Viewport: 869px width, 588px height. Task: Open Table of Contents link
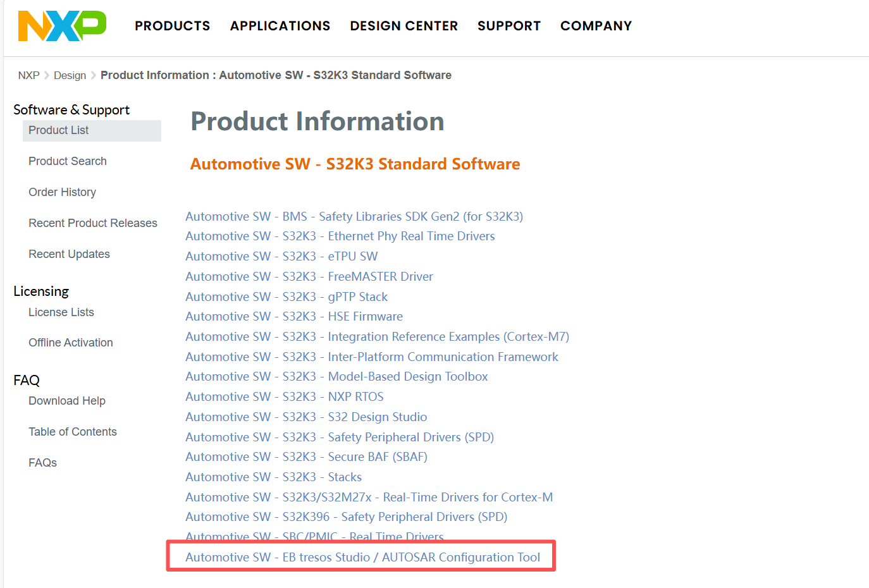click(x=73, y=432)
